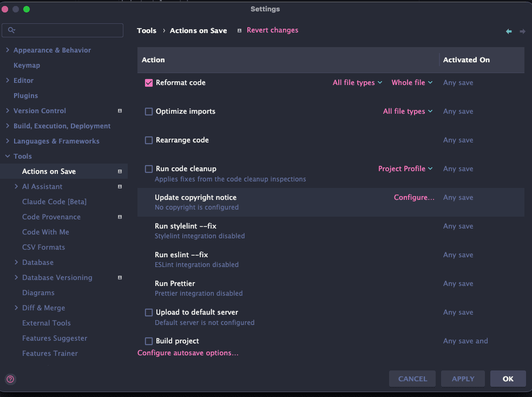The image size is (532, 397).
Task: Click project-level icon beside Version Control
Action: 120,111
